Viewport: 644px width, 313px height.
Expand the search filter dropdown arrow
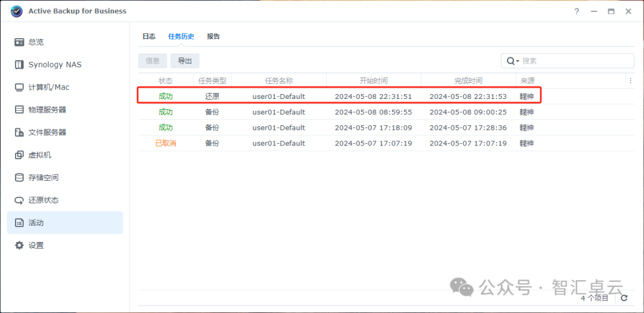tap(518, 61)
